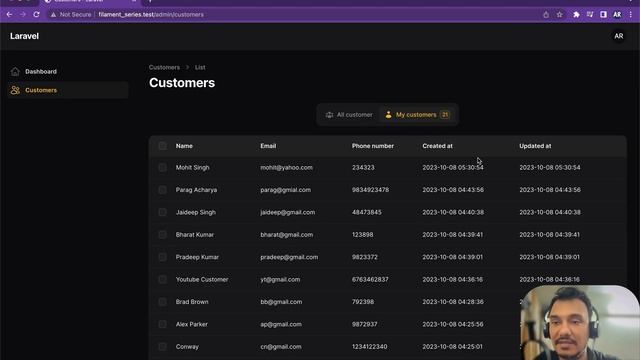Click the List breadcrumb item
The height and width of the screenshot is (360, 640).
coord(200,67)
